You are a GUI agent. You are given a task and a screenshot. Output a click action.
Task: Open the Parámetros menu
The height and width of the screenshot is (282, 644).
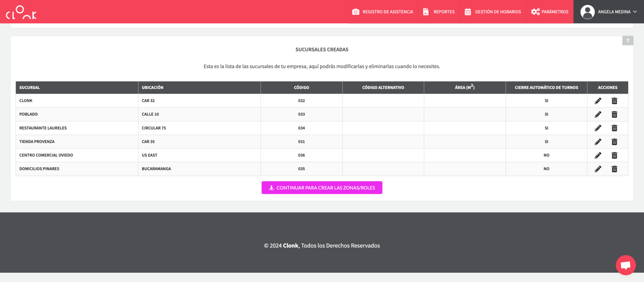pyautogui.click(x=549, y=12)
